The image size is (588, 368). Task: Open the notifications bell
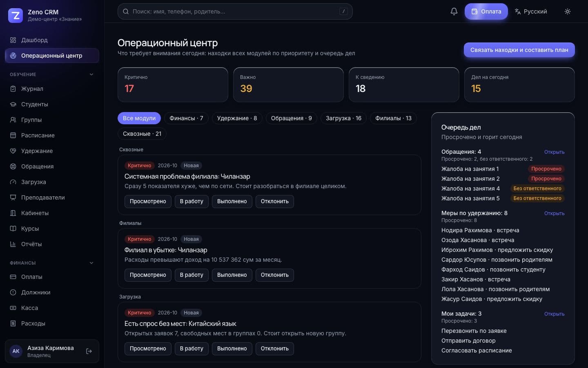pos(454,11)
